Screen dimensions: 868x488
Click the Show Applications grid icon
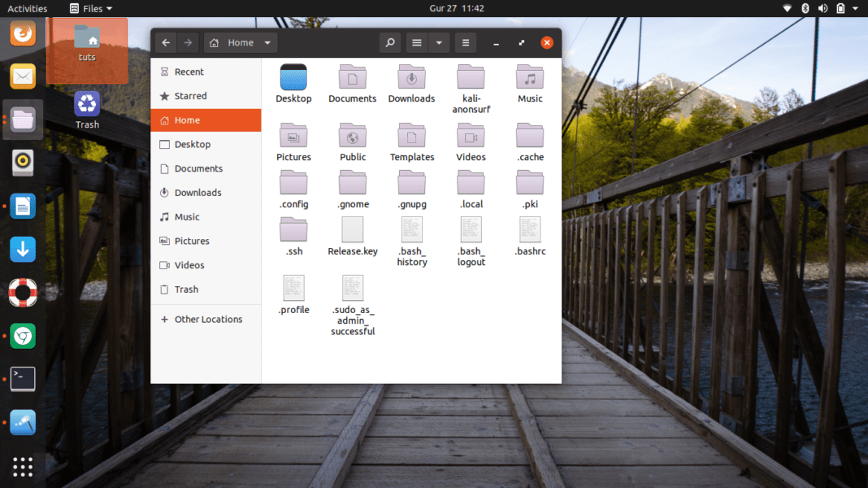tap(22, 466)
